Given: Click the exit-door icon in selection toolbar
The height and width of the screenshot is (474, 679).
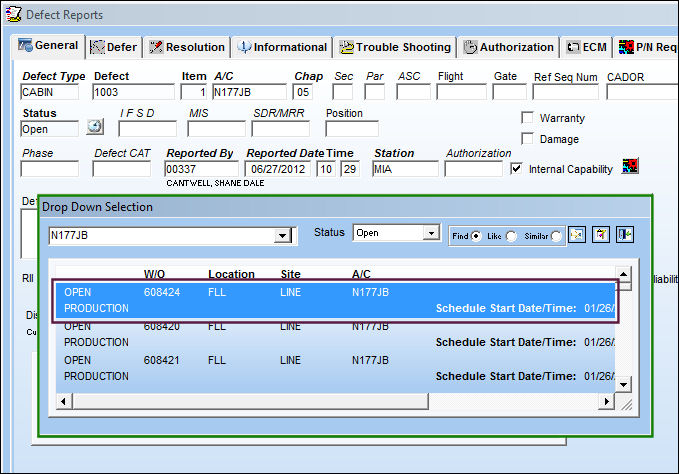Looking at the screenshot, I should click(625, 235).
